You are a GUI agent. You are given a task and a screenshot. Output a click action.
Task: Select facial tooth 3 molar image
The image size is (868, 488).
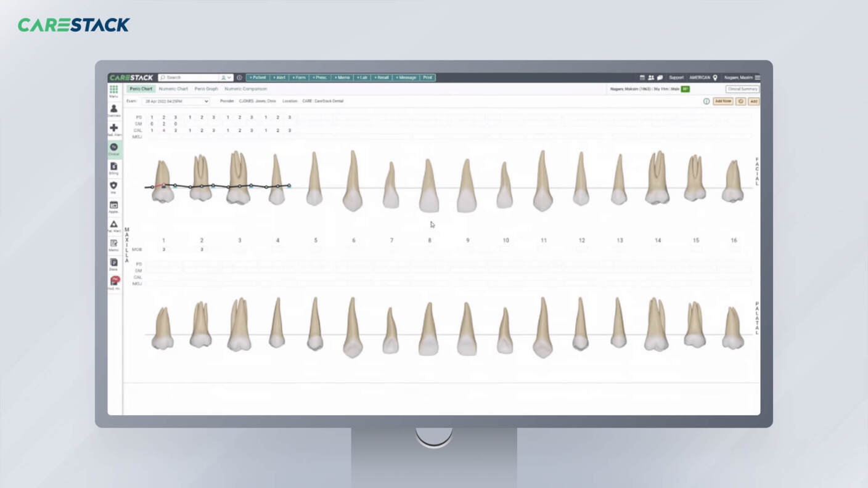click(239, 177)
